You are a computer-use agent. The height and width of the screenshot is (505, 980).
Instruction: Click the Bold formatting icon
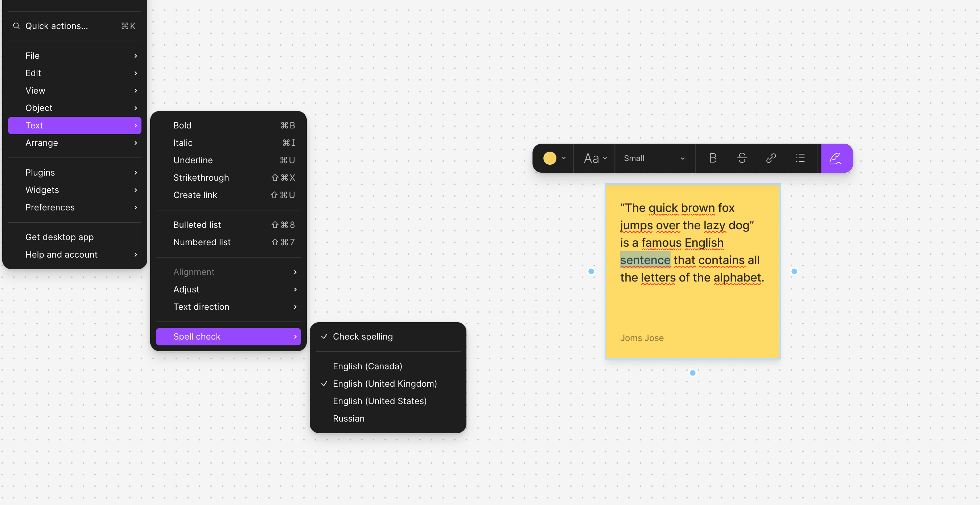tap(712, 158)
